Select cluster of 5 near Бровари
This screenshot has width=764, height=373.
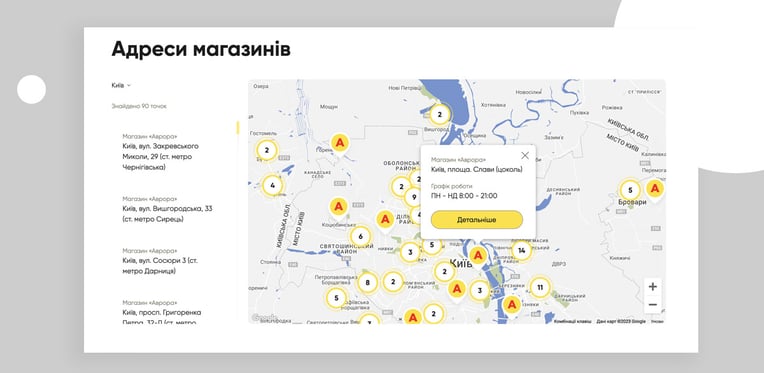[630, 190]
